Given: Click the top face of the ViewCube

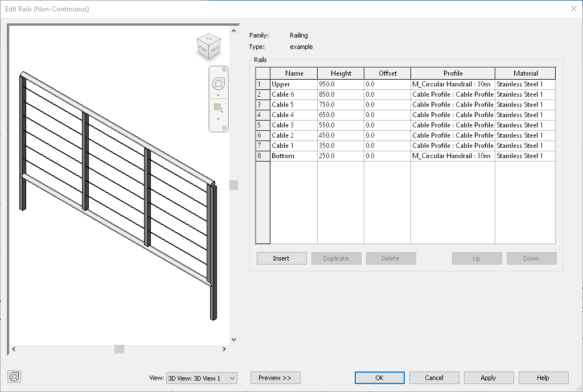Looking at the screenshot, I should 209,40.
